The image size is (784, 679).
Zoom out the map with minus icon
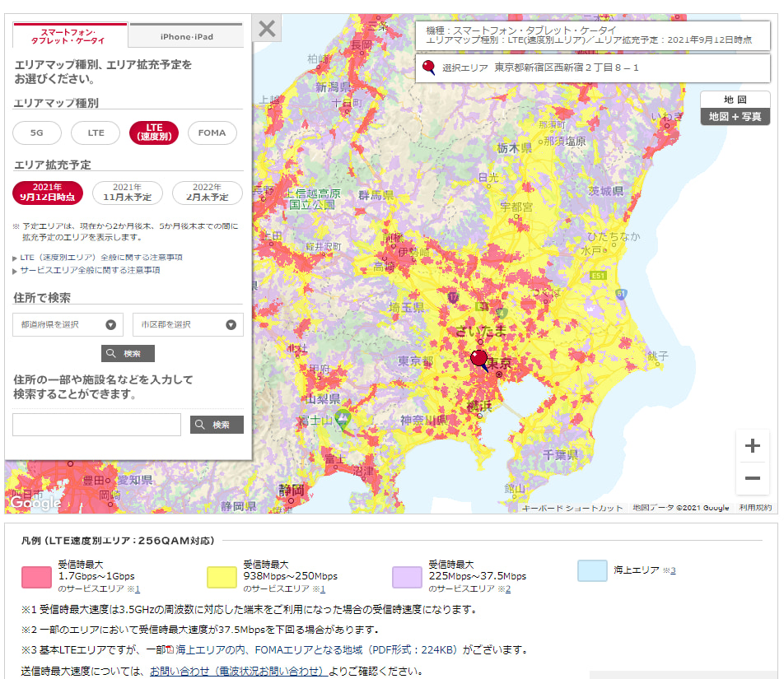pyautogui.click(x=752, y=478)
